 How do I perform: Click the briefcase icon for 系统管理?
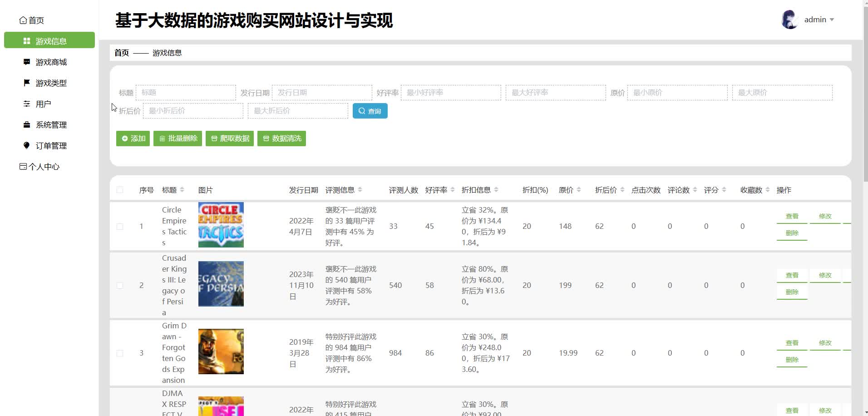tap(27, 124)
